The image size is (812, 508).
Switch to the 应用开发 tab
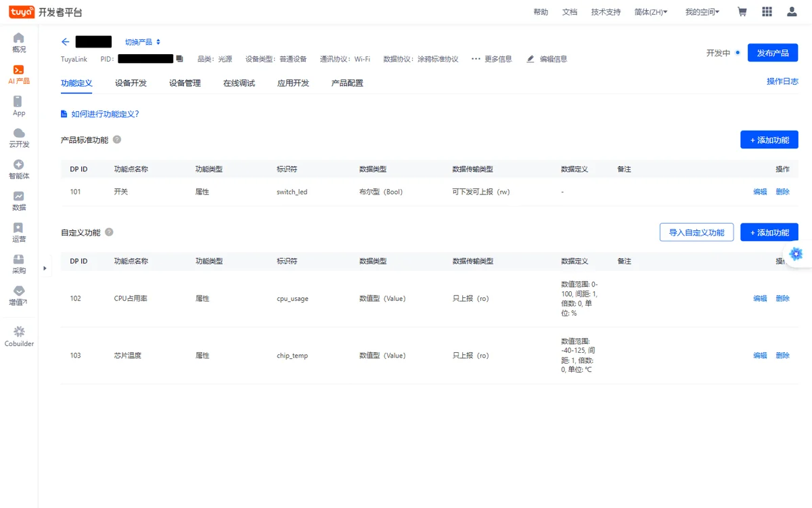[293, 83]
